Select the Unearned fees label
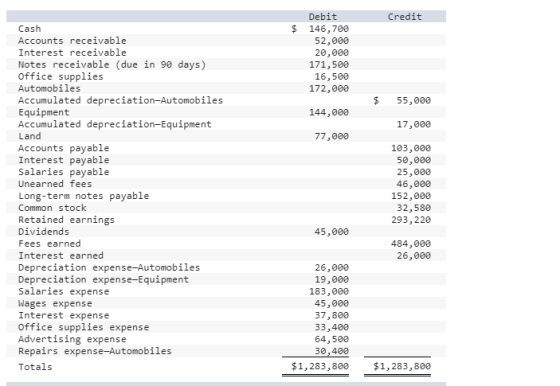 coord(55,184)
